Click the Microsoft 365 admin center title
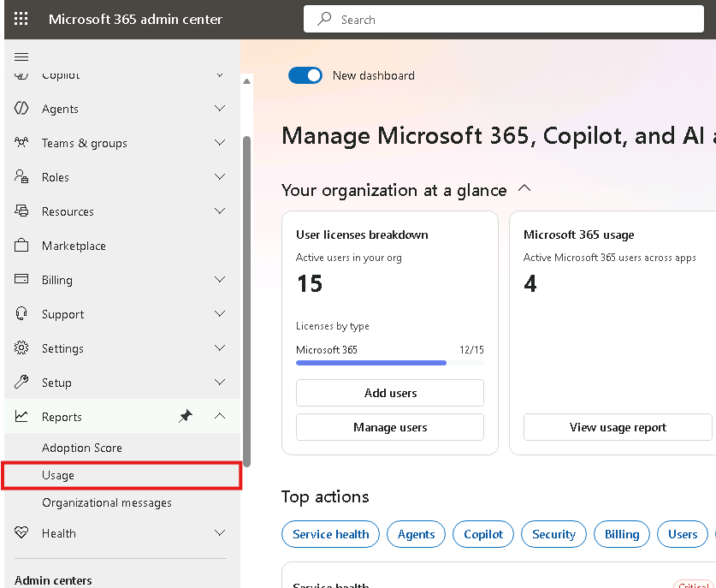716x588 pixels. [135, 19]
